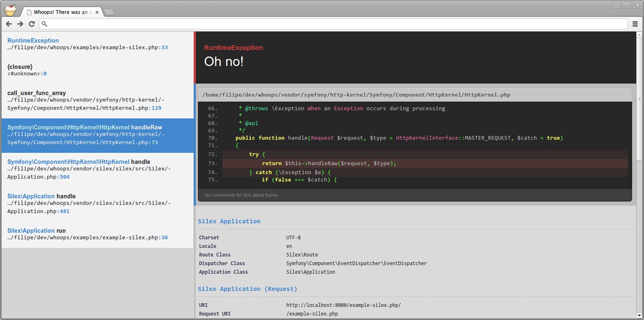644x320 pixels.
Task: Maximize the browser window
Action: [627, 5]
